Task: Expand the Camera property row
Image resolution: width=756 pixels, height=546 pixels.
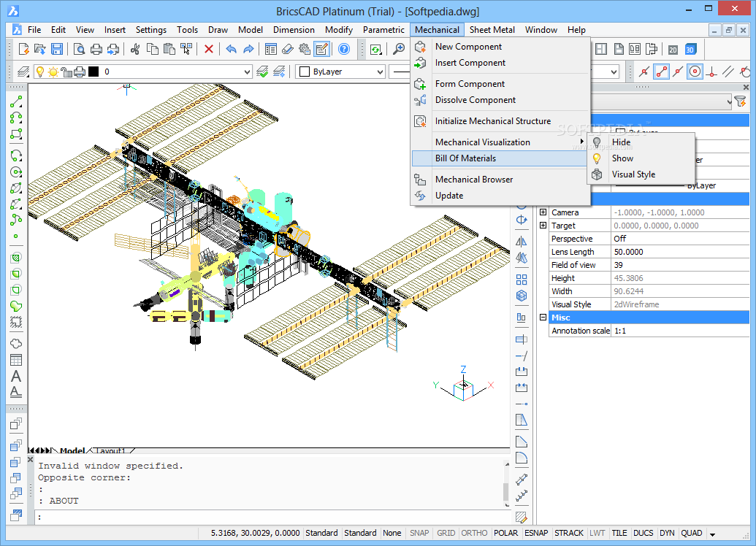Action: pyautogui.click(x=543, y=212)
